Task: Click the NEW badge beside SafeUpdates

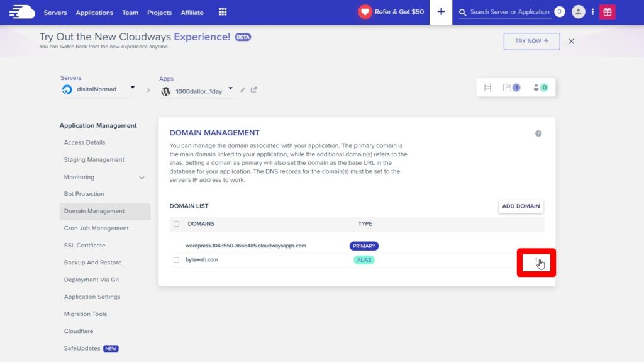Action: click(111, 348)
